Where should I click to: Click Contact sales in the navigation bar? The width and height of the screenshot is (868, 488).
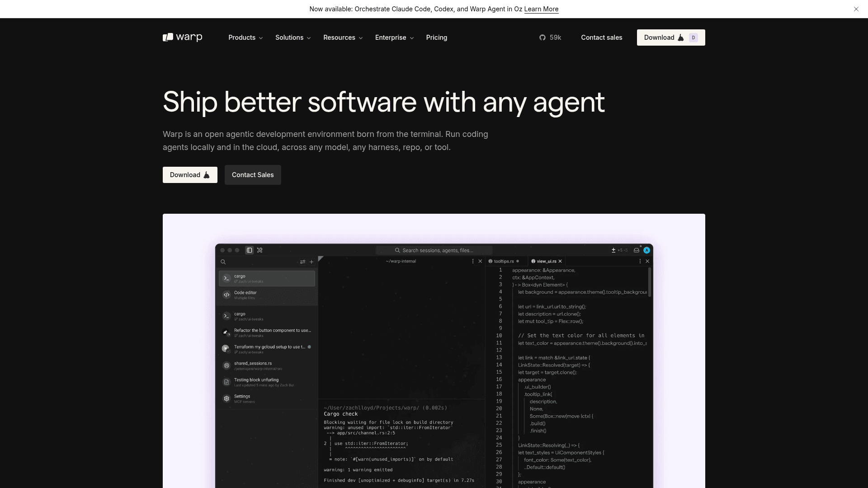tap(602, 38)
